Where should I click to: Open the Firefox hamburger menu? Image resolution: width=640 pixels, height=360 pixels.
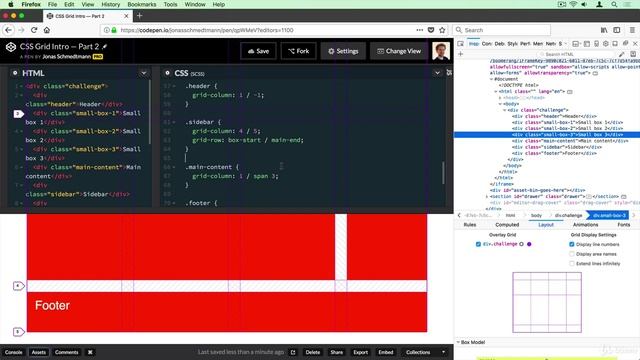tap(632, 30)
